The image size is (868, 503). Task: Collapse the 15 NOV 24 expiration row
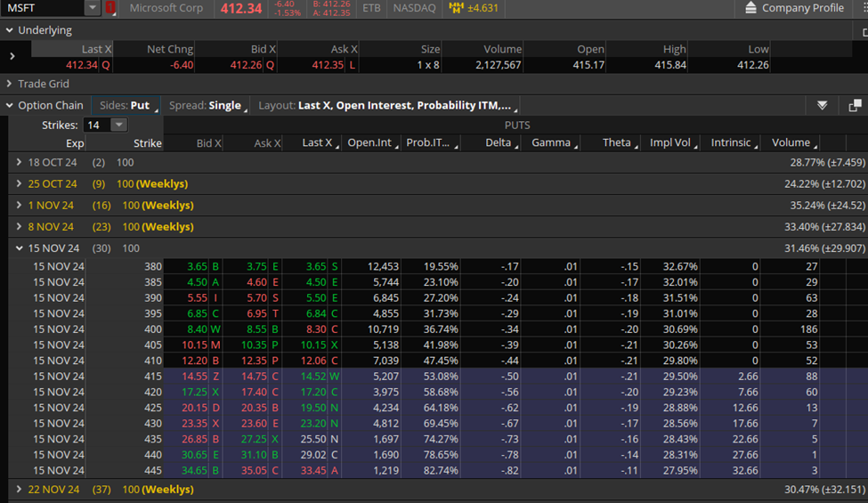[x=20, y=248]
